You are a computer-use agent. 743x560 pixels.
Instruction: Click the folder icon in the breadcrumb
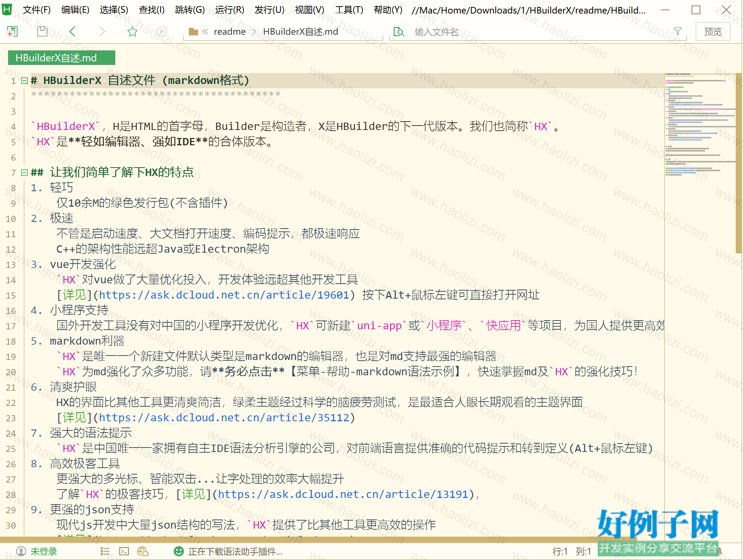pyautogui.click(x=193, y=32)
